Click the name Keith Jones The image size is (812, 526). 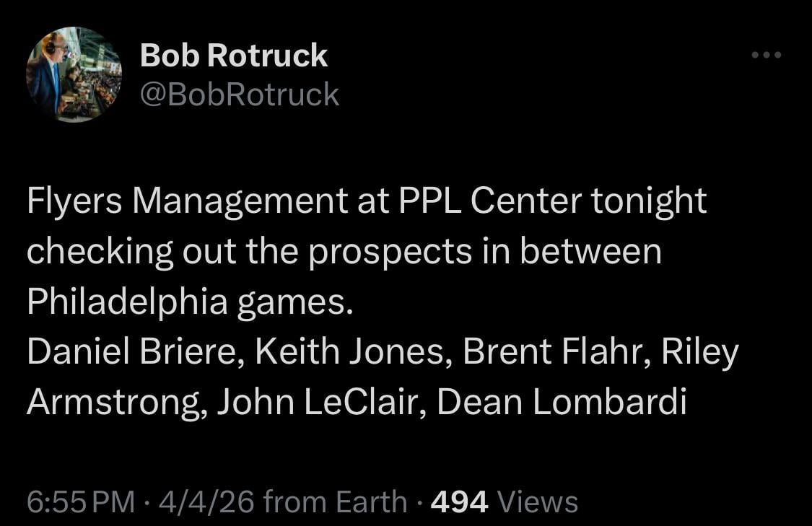[x=352, y=353]
